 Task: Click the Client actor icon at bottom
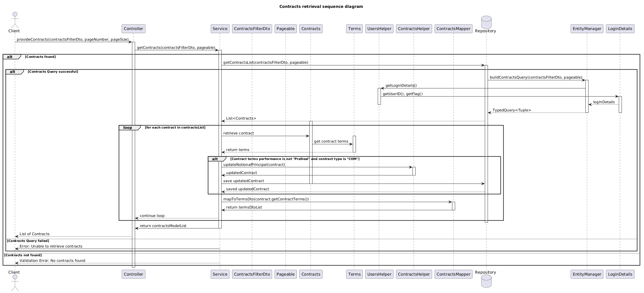(15, 283)
